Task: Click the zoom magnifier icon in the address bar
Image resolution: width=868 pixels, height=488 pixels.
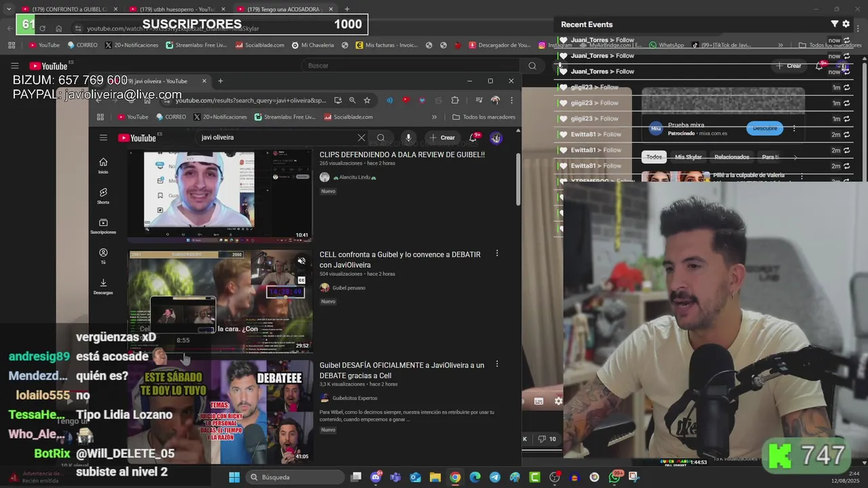Action: 352,100
